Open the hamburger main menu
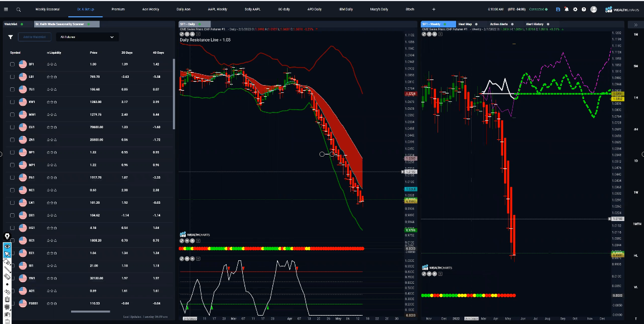 pos(6,9)
